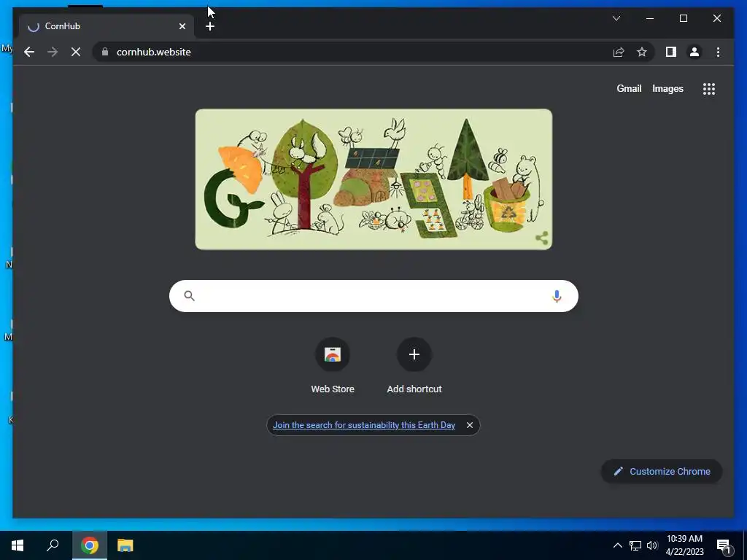Open a new tab with plus button
747x560 pixels.
210,26
